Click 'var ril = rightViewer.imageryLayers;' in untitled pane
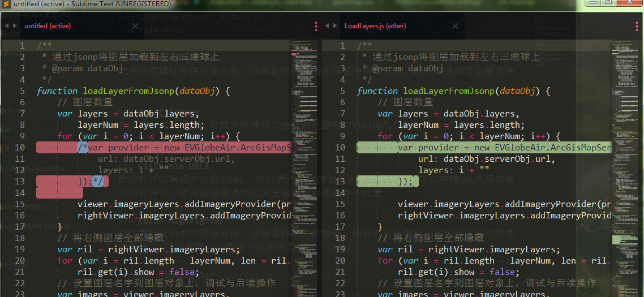 (x=149, y=249)
